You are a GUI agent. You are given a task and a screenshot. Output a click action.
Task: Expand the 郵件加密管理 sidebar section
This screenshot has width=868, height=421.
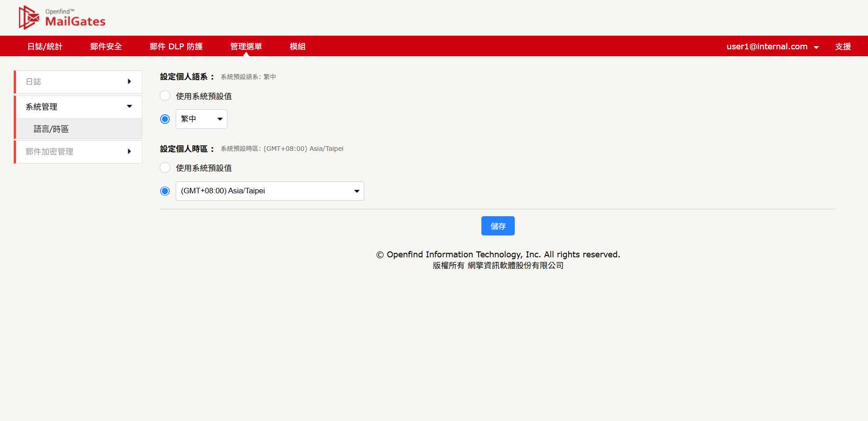(78, 152)
